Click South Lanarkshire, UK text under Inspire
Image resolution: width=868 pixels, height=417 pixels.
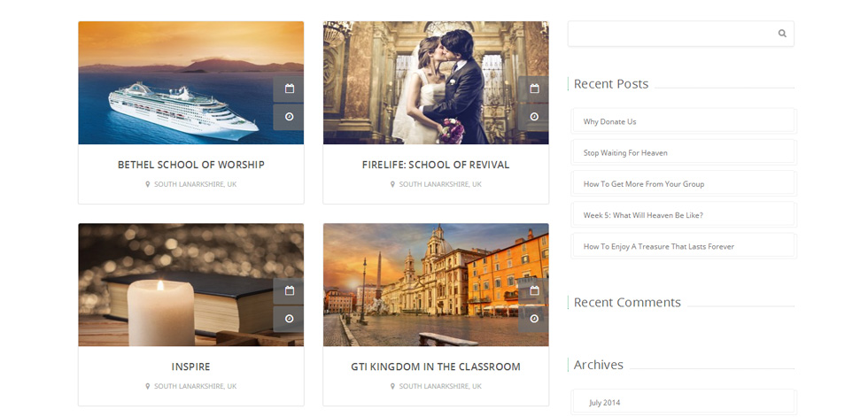coord(196,386)
